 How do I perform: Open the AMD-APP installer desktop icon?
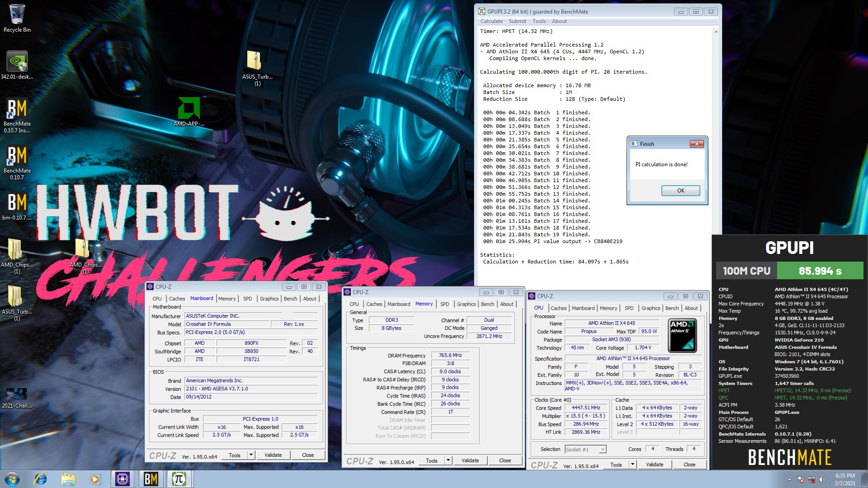(189, 108)
